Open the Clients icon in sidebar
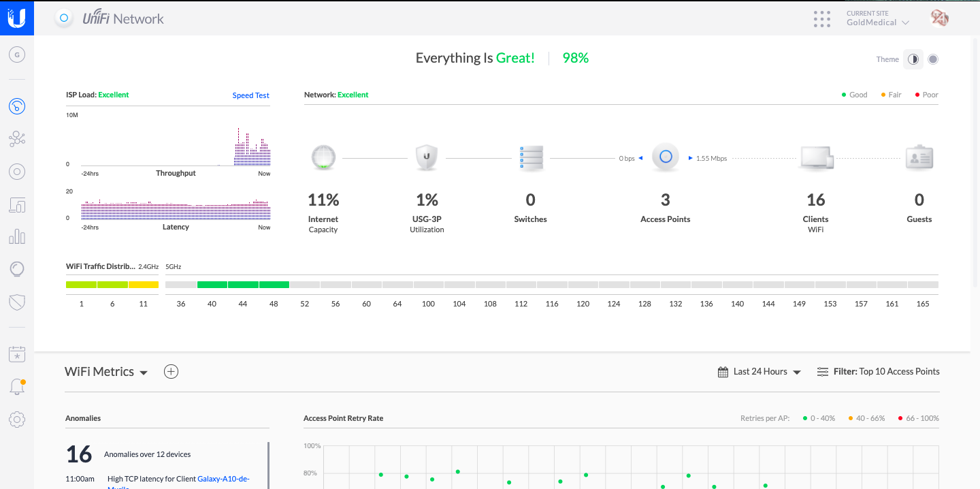Image resolution: width=980 pixels, height=489 pixels. coord(17,204)
